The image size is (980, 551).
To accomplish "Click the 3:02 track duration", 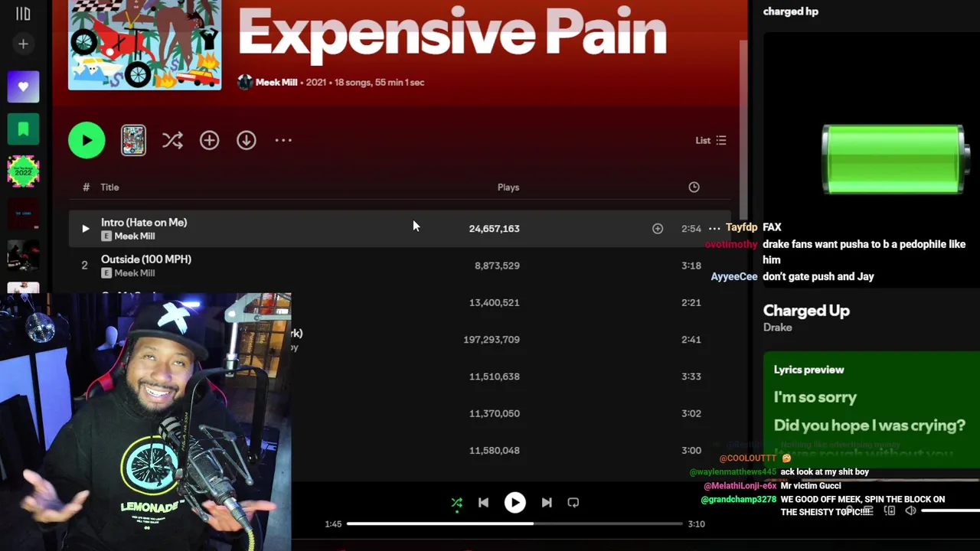I will point(691,413).
